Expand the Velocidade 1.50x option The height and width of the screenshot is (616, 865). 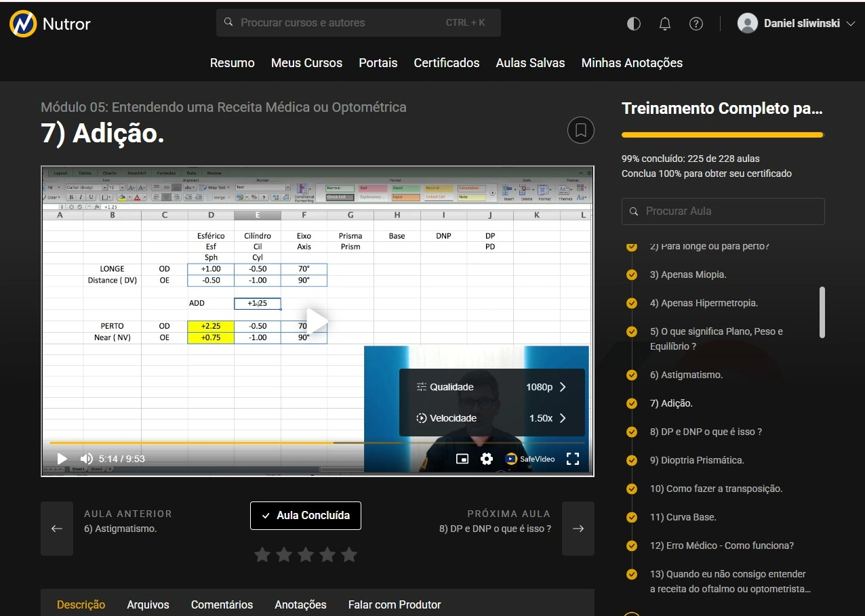(491, 418)
